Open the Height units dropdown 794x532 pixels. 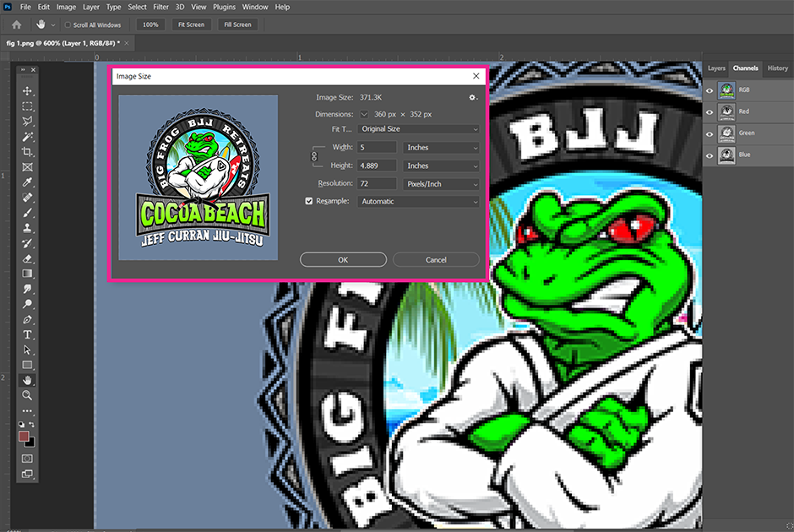441,166
